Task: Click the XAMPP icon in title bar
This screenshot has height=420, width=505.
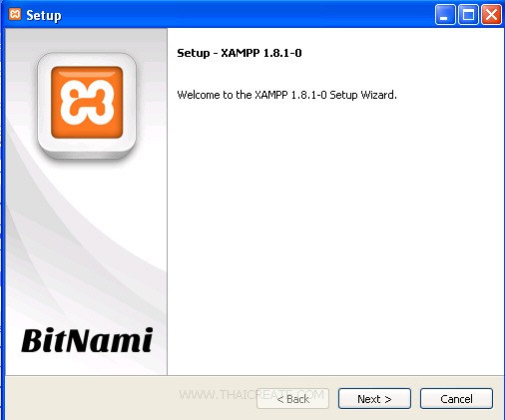Action: [x=15, y=14]
